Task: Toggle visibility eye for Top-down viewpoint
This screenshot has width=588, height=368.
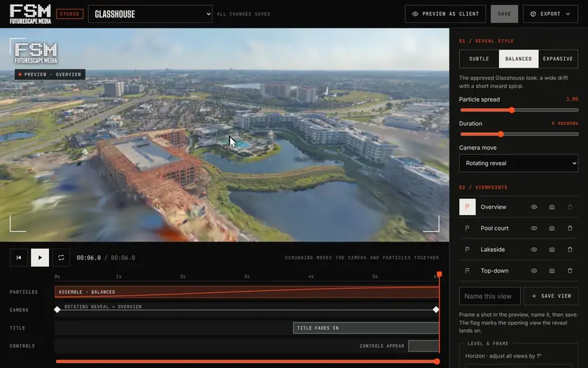Action: point(534,271)
